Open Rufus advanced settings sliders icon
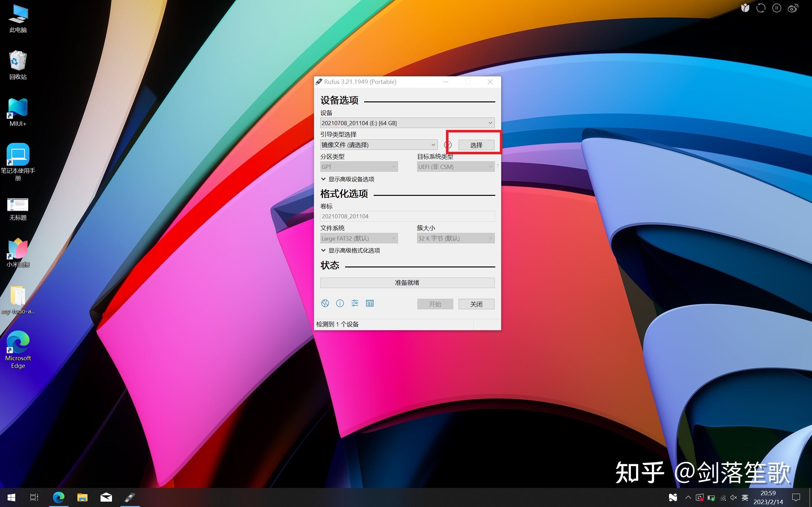 pyautogui.click(x=355, y=303)
